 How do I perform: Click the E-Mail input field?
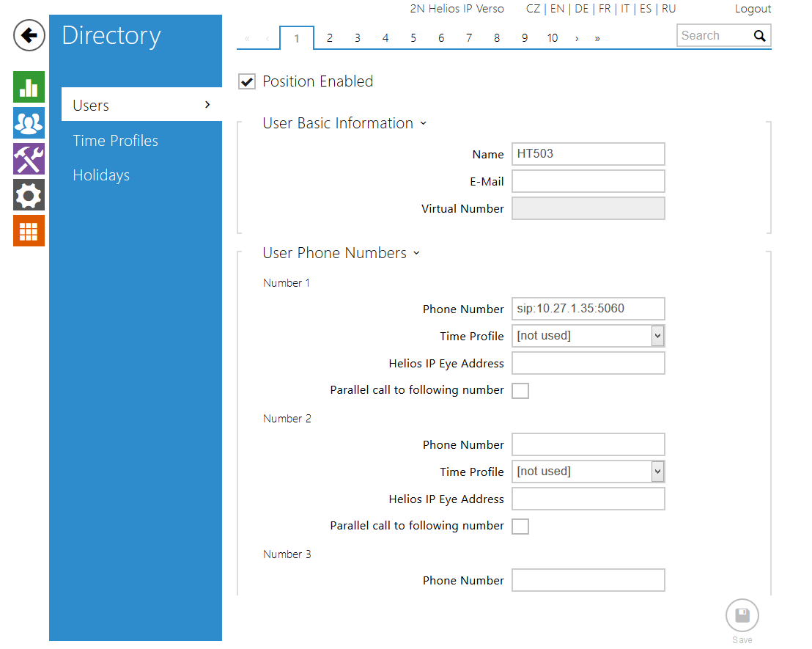[588, 181]
